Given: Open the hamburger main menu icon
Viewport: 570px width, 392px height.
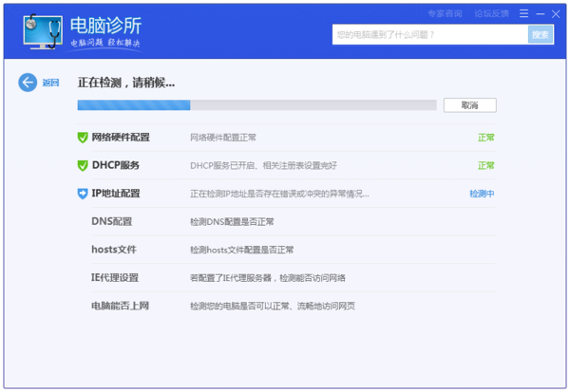Looking at the screenshot, I should pos(522,14).
